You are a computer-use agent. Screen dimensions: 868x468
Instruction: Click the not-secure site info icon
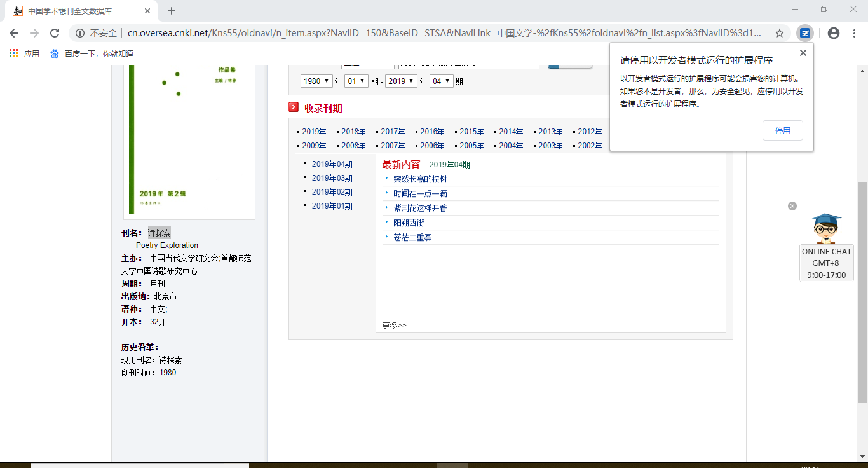click(80, 33)
